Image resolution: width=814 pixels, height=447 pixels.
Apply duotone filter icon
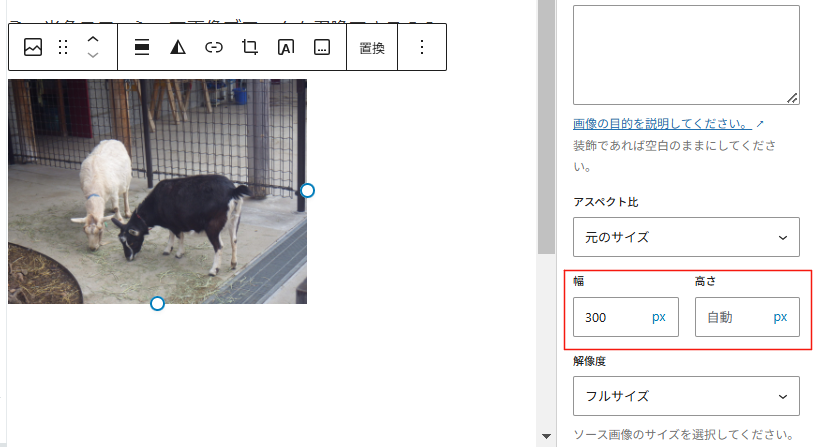click(x=178, y=47)
